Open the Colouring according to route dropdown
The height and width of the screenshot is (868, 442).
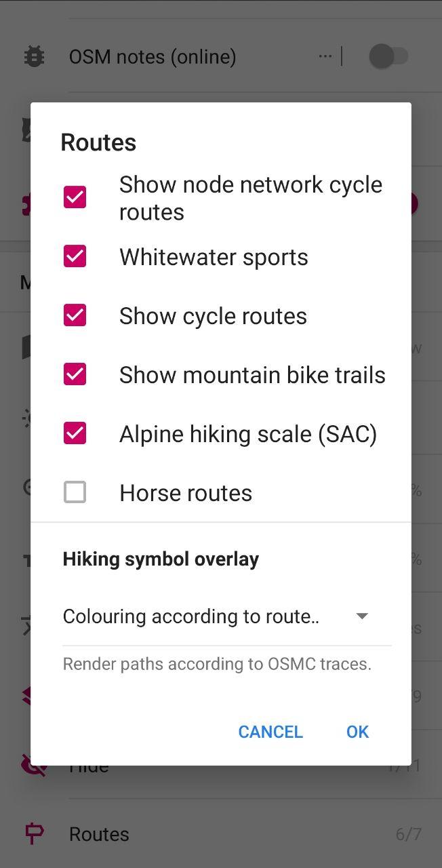click(x=226, y=616)
